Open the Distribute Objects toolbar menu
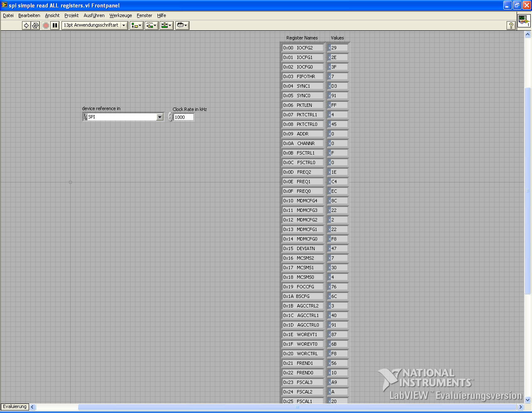The height and width of the screenshot is (413, 532). [151, 25]
